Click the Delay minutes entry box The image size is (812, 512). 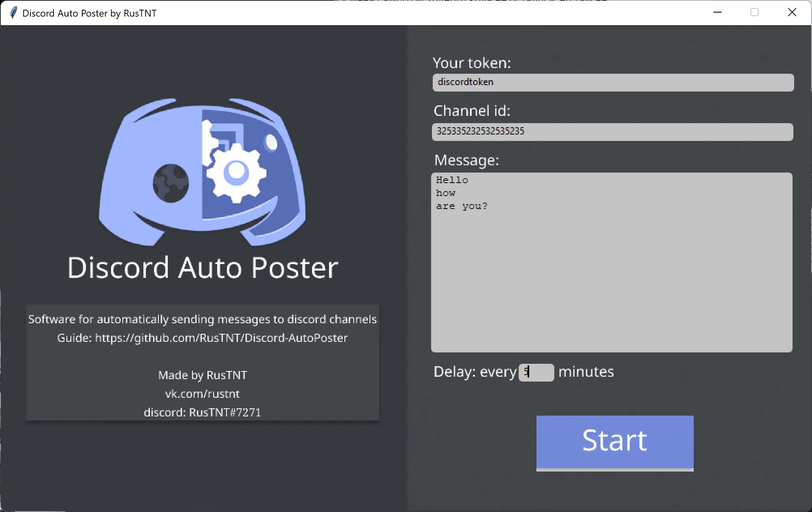pyautogui.click(x=536, y=372)
